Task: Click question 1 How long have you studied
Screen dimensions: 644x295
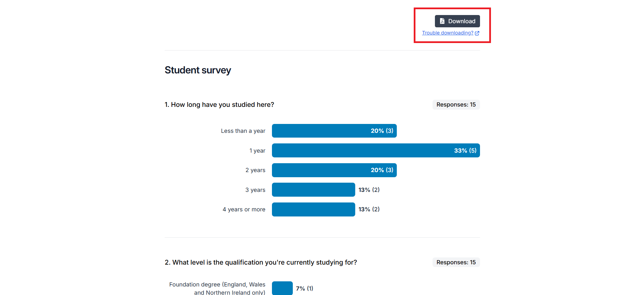Action: [219, 104]
